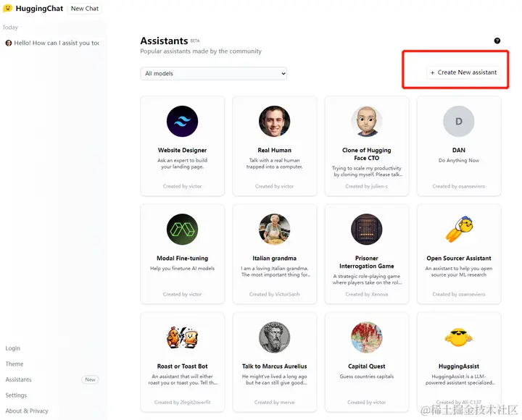Click 'Created by Xenova' text
Screen dimensions: 522x420
(367, 294)
